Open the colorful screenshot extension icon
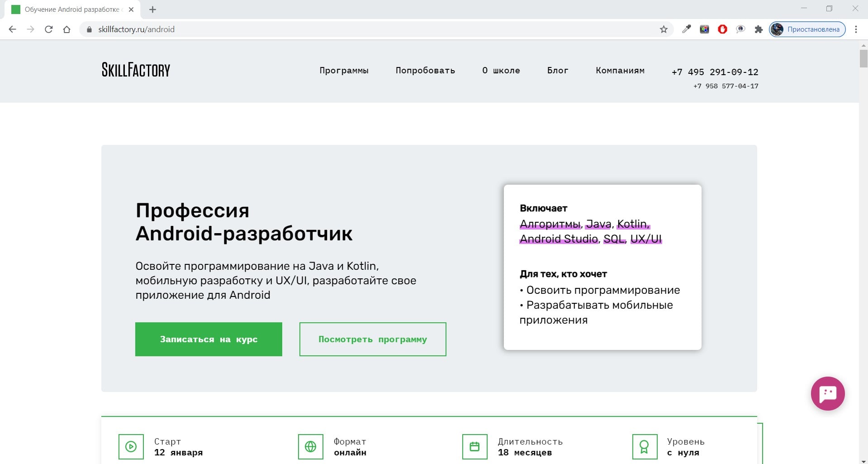The height and width of the screenshot is (464, 868). (705, 29)
